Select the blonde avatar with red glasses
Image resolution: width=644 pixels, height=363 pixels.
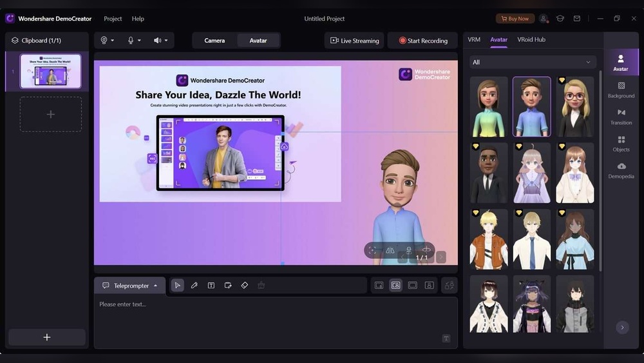coord(574,106)
